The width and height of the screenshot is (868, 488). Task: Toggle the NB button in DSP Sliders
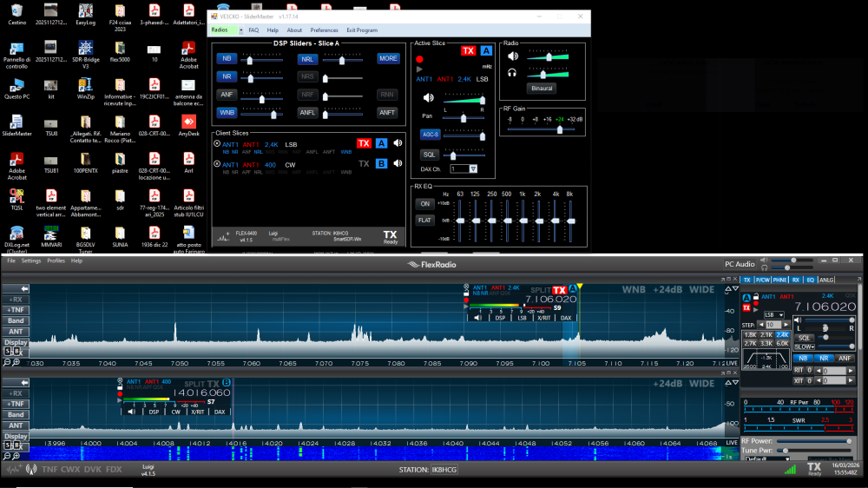(227, 59)
